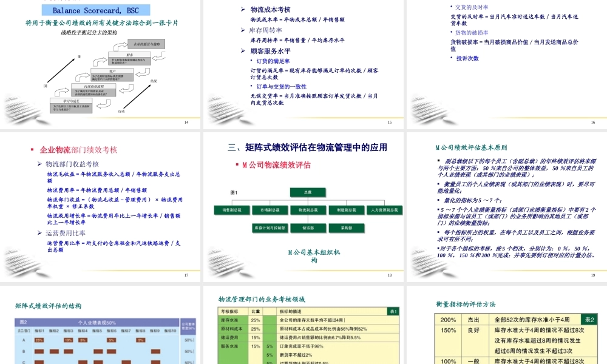
Task: Click the 订单与交货的一致性 sub-bullet
Action: [x=282, y=87]
